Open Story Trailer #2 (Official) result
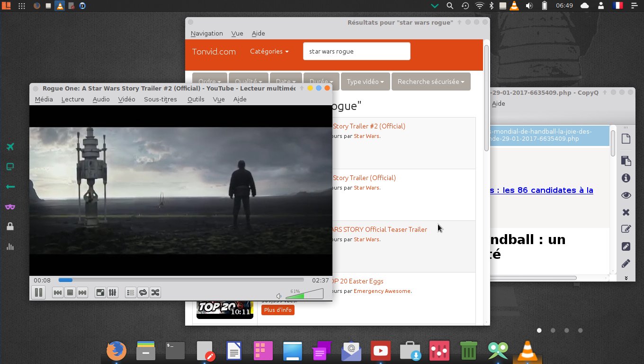 [369, 126]
